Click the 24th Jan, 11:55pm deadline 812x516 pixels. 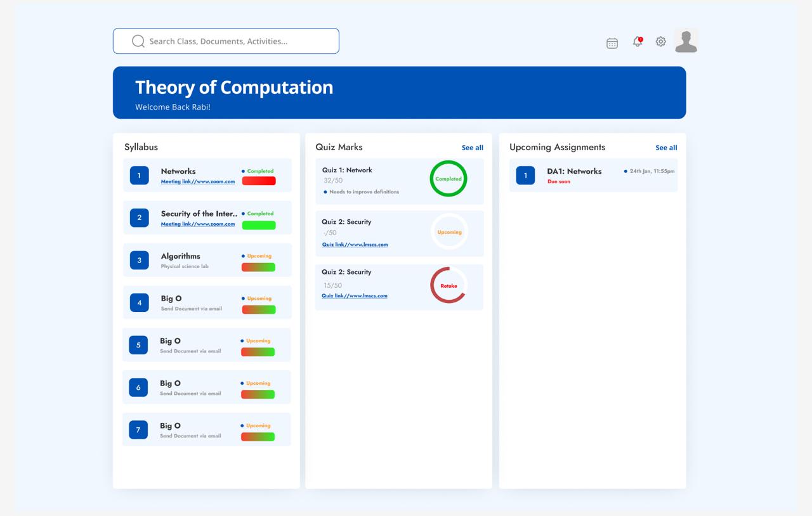(652, 171)
